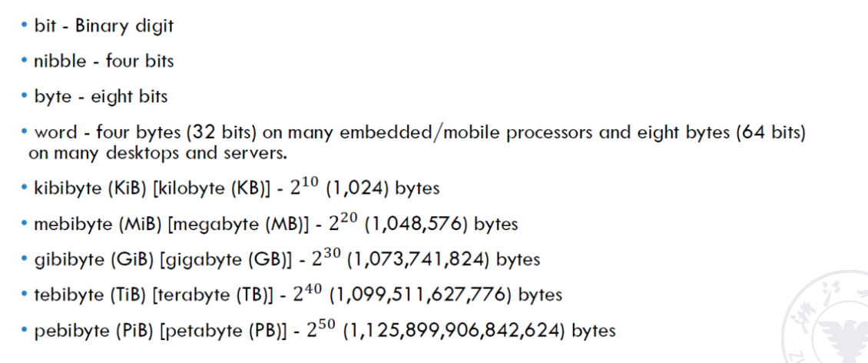This screenshot has height=363, width=868.
Task: Click the "(64 bits)" text
Action: pyautogui.click(x=770, y=132)
